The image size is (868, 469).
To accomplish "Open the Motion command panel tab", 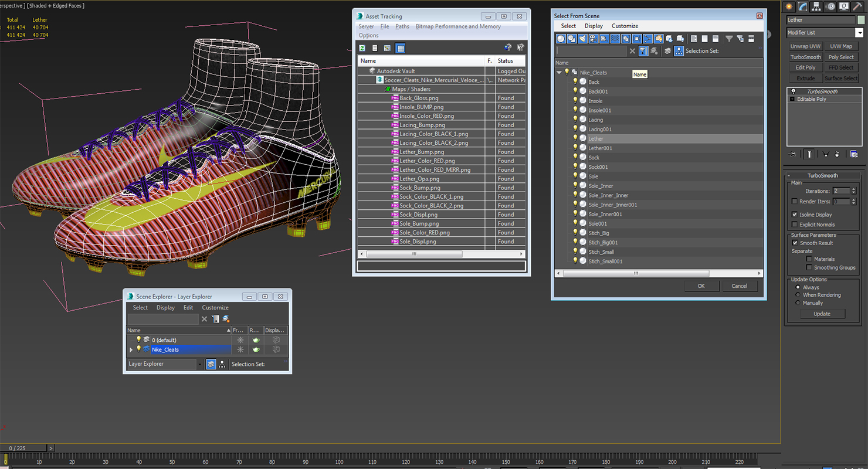I will click(x=830, y=6).
